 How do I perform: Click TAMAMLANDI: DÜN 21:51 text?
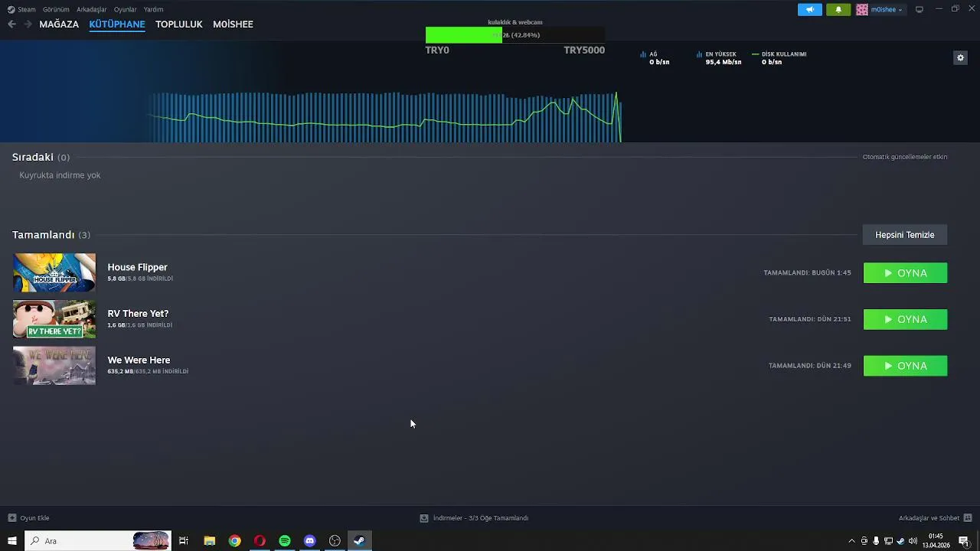[x=810, y=319]
